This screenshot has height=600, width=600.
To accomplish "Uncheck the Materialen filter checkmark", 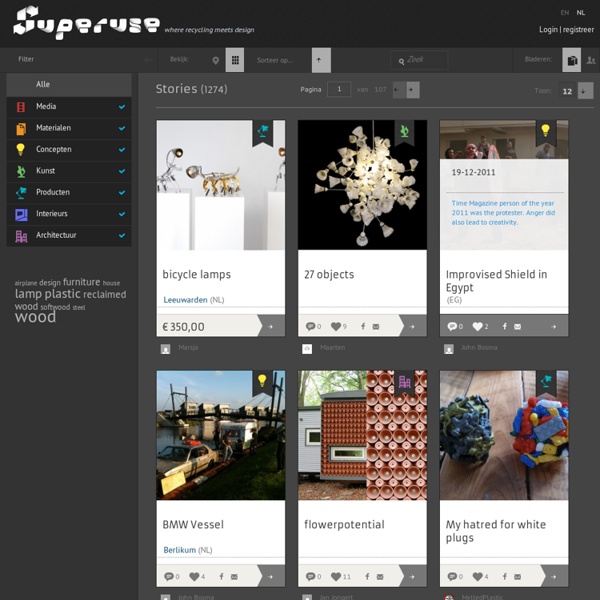I will click(x=122, y=128).
